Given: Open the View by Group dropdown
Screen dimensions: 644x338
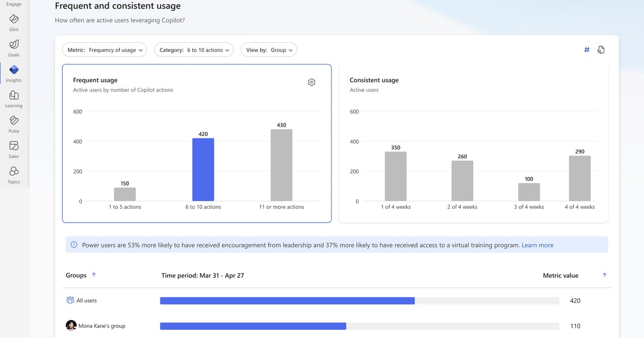Looking at the screenshot, I should click(269, 49).
